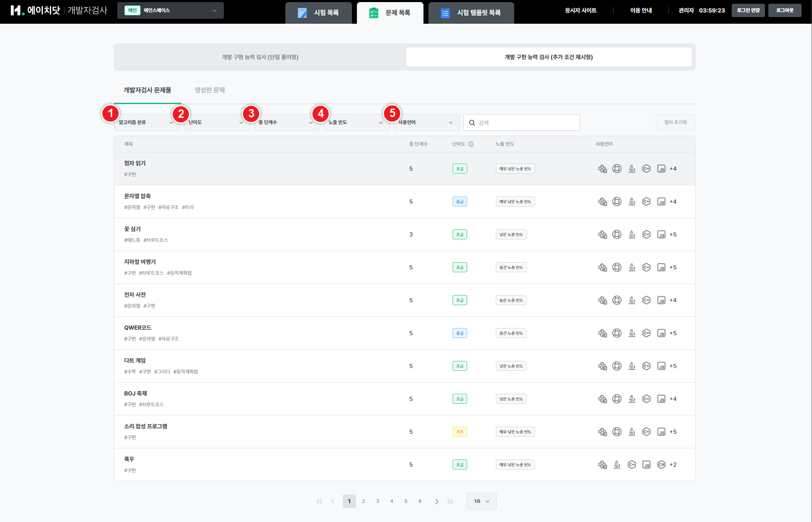The width and height of the screenshot is (812, 522).
Task: Open the 10 per-page size dropdown
Action: [x=481, y=501]
